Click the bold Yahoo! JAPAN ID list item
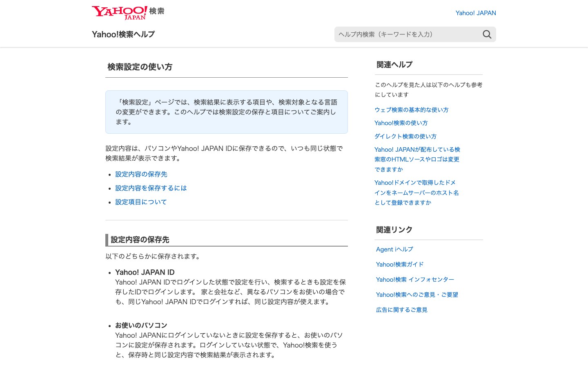Viewport: 588px width, 368px height. click(145, 272)
